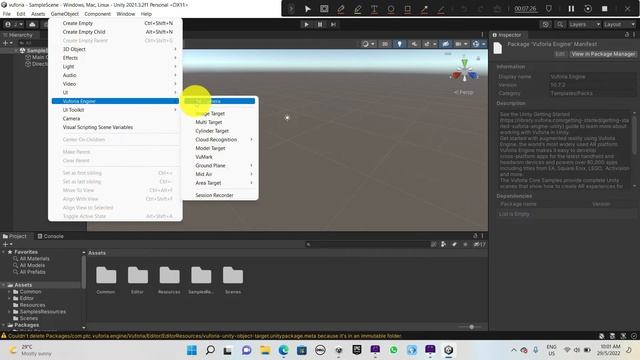Viewport: 640px width, 360px height.
Task: Toggle hidden objects visibility in scene toolbar
Action: pos(445,44)
